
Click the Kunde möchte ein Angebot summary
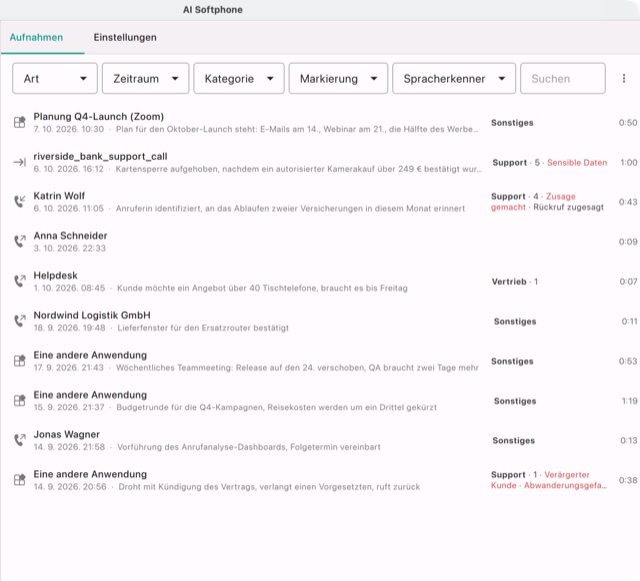262,288
